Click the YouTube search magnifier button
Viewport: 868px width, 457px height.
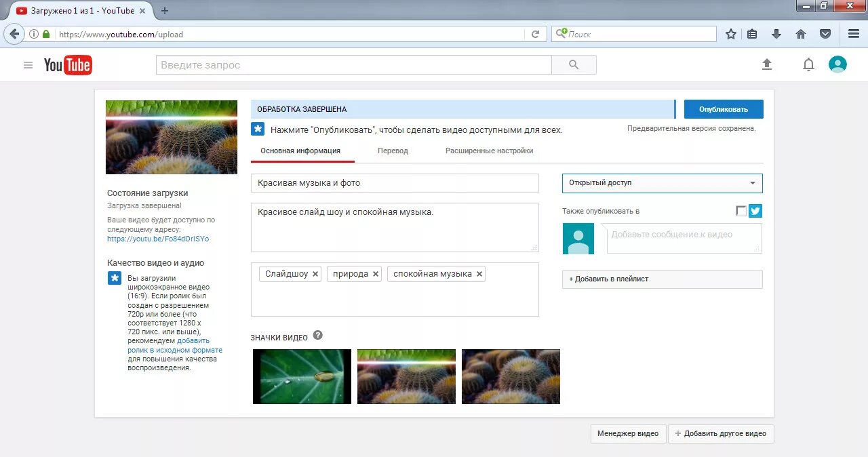[x=574, y=65]
